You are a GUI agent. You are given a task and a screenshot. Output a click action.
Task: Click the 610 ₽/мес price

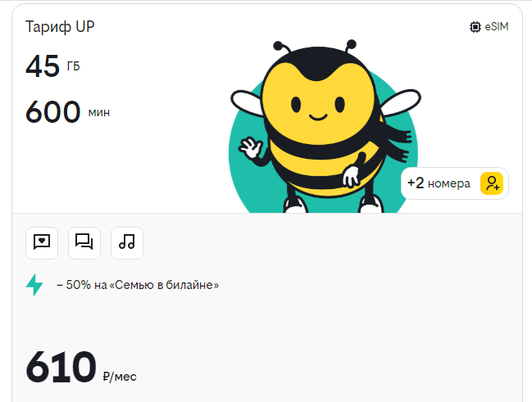(x=81, y=368)
